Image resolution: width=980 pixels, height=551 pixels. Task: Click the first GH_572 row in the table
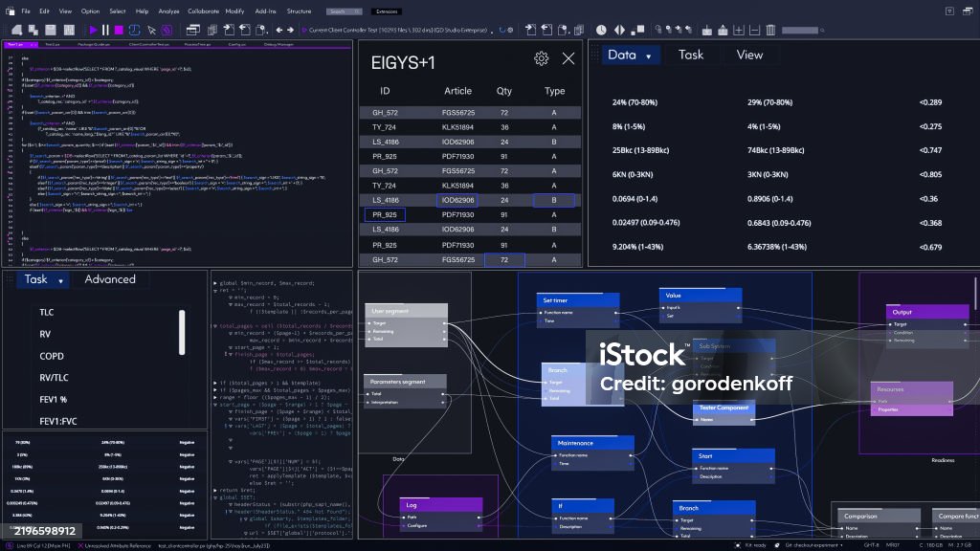coord(470,113)
